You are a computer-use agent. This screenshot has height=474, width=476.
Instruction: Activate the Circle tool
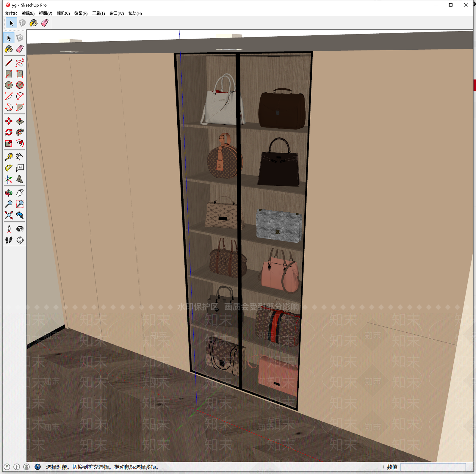tap(9, 85)
